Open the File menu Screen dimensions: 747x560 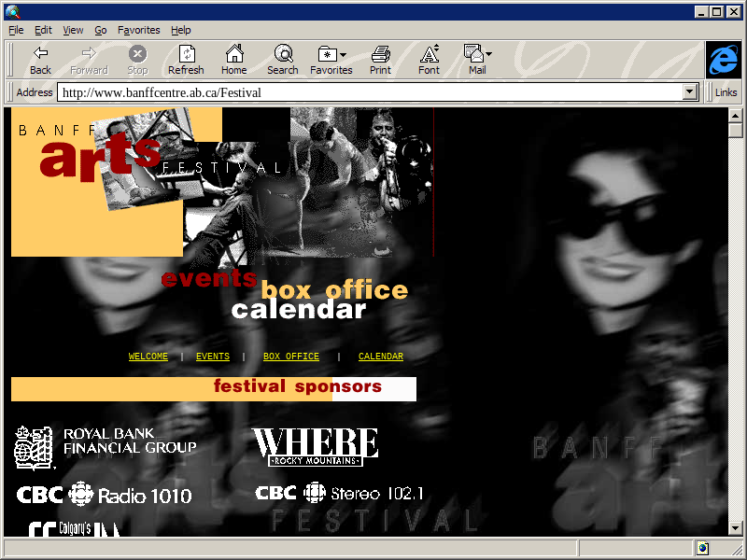tap(16, 30)
